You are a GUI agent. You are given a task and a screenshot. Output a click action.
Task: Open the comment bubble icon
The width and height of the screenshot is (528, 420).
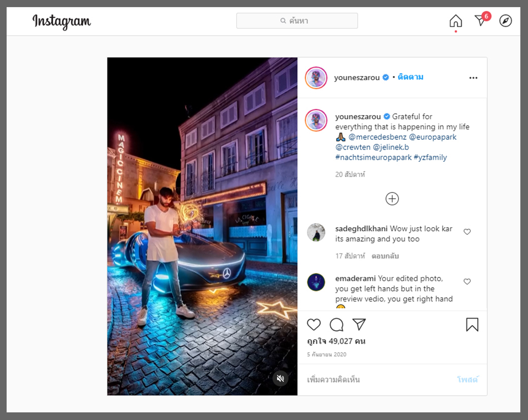[337, 325]
